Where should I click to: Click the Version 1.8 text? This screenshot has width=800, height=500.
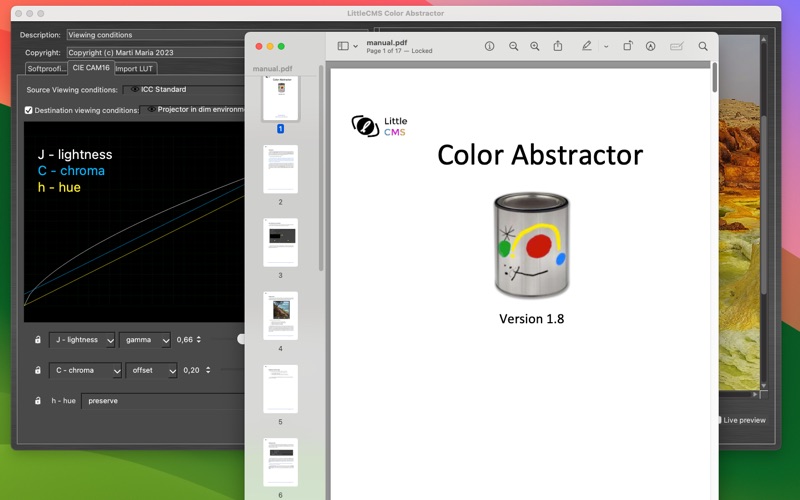point(531,319)
